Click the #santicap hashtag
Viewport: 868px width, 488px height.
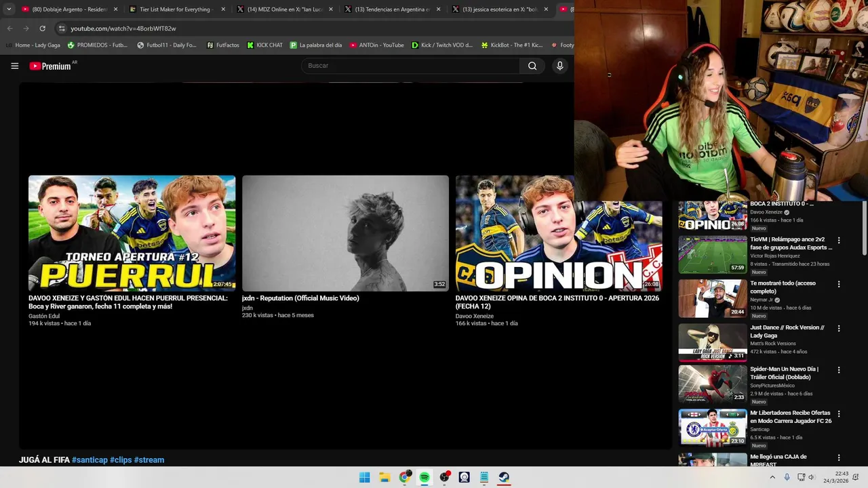90,460
